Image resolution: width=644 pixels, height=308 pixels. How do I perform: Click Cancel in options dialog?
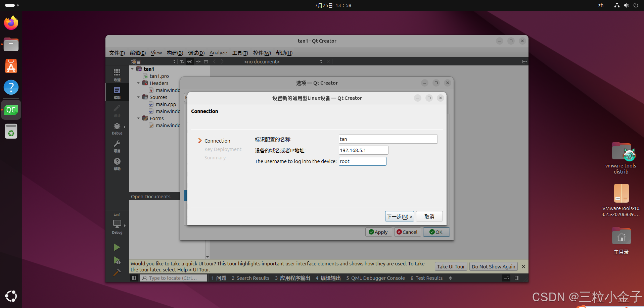point(407,232)
